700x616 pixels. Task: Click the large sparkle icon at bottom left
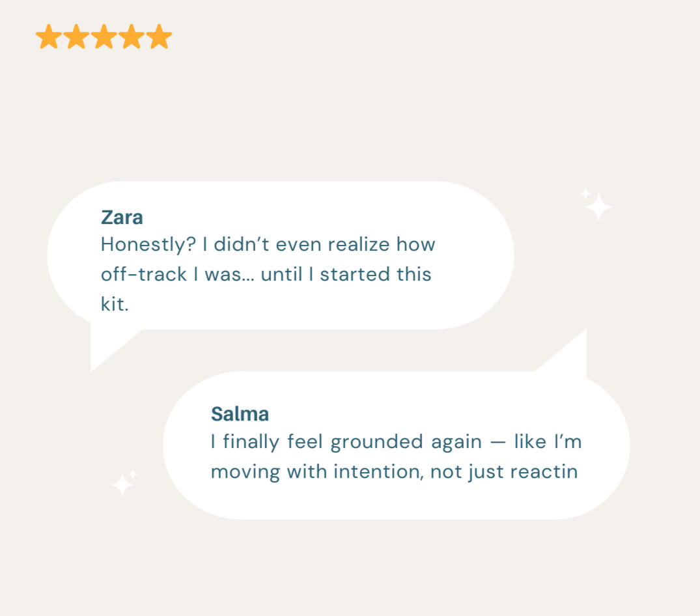click(x=122, y=485)
